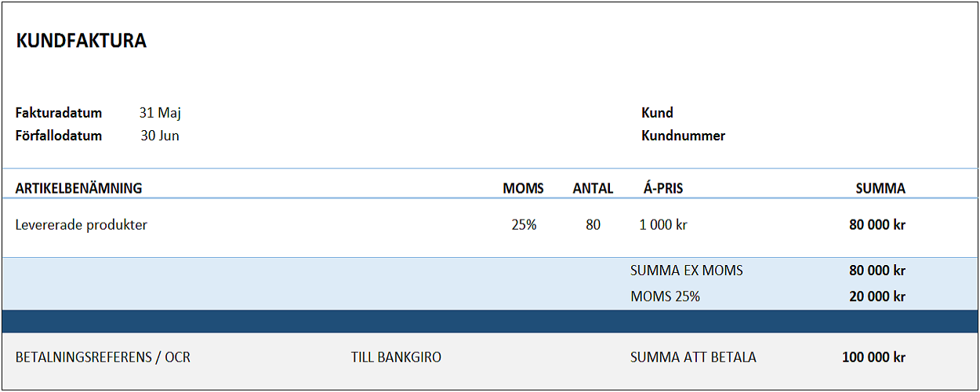Click the quantity value 80
The image size is (980, 392).
593,225
